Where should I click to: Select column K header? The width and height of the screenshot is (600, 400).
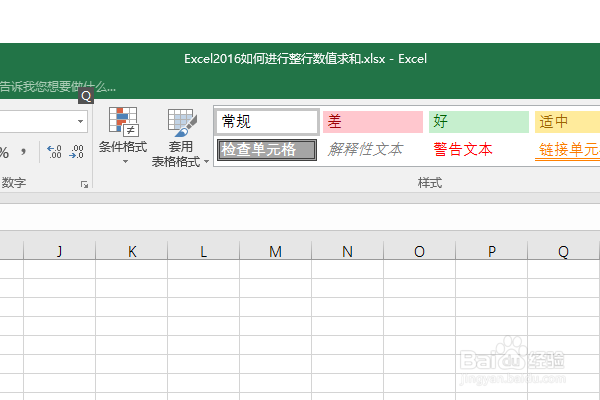132,251
